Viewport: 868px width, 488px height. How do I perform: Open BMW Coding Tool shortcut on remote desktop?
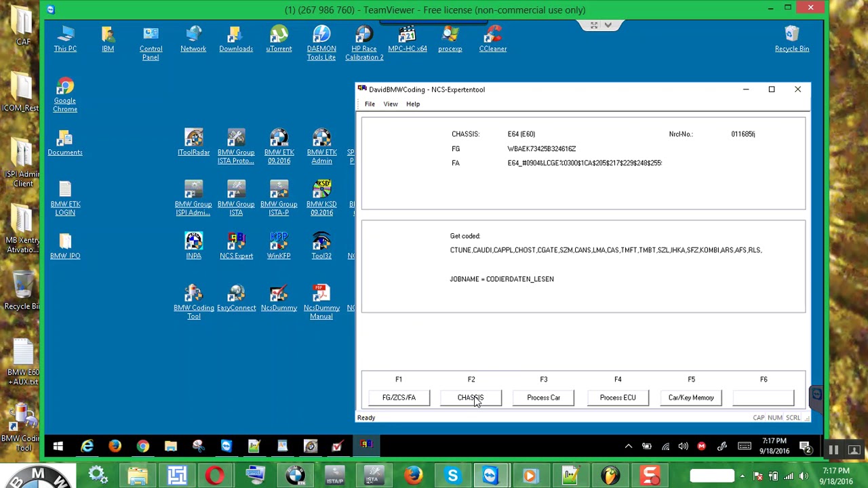point(193,302)
